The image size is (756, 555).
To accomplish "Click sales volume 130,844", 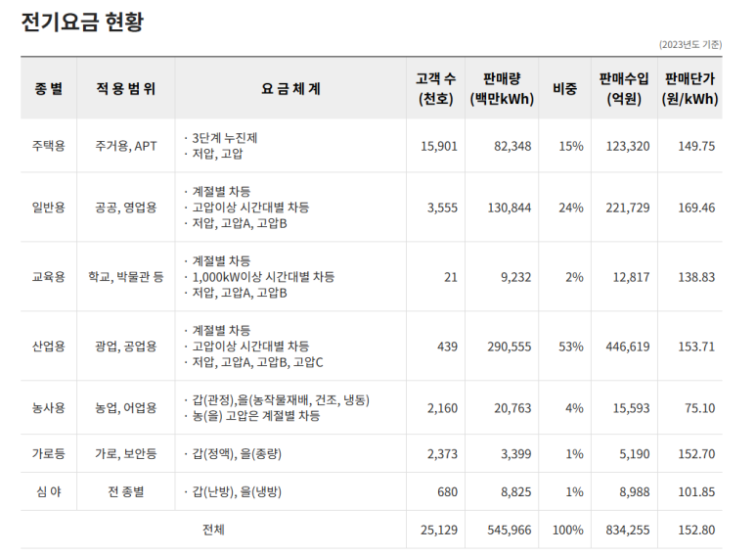I will 510,208.
